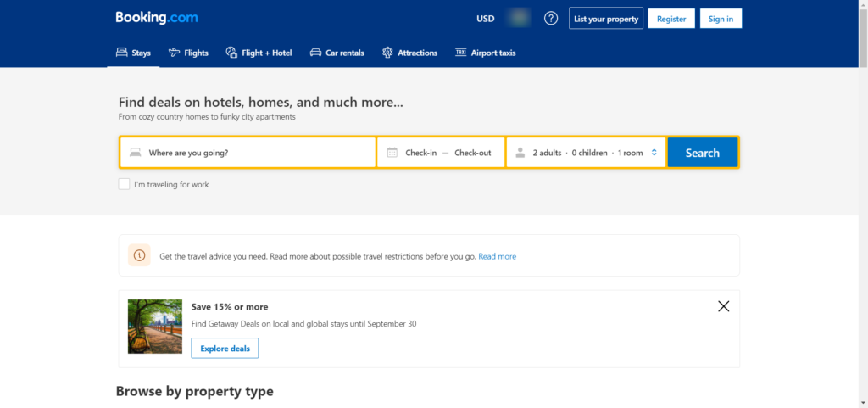868x408 pixels.
Task: Expand the guests and rooms selector arrows
Action: coord(654,153)
